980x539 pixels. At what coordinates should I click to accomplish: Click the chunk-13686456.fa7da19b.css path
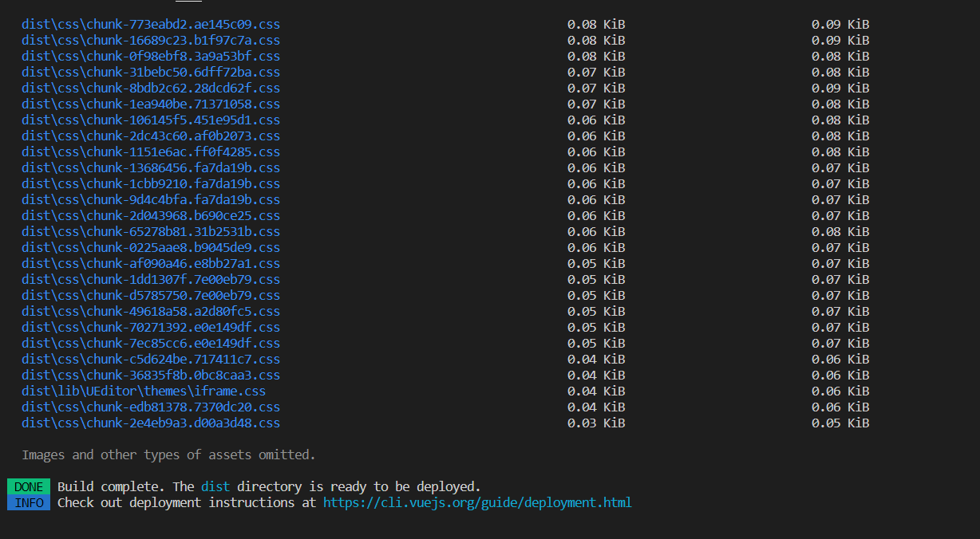[151, 168]
